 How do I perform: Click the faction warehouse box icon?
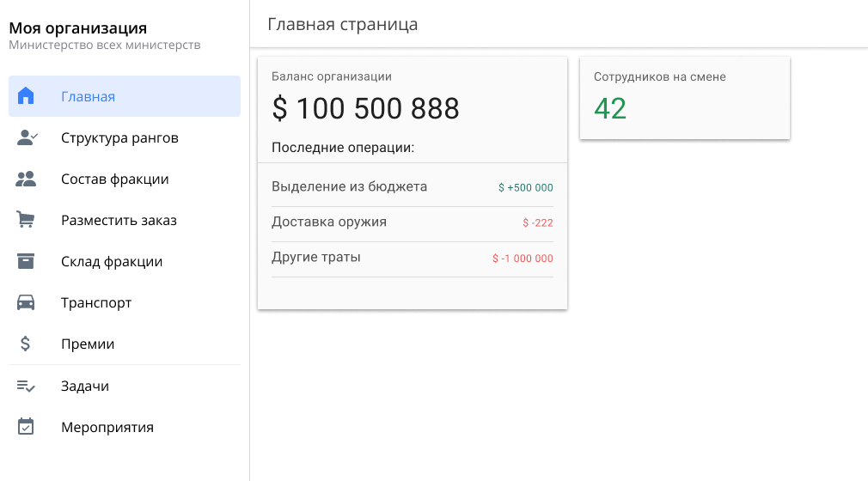(x=26, y=261)
